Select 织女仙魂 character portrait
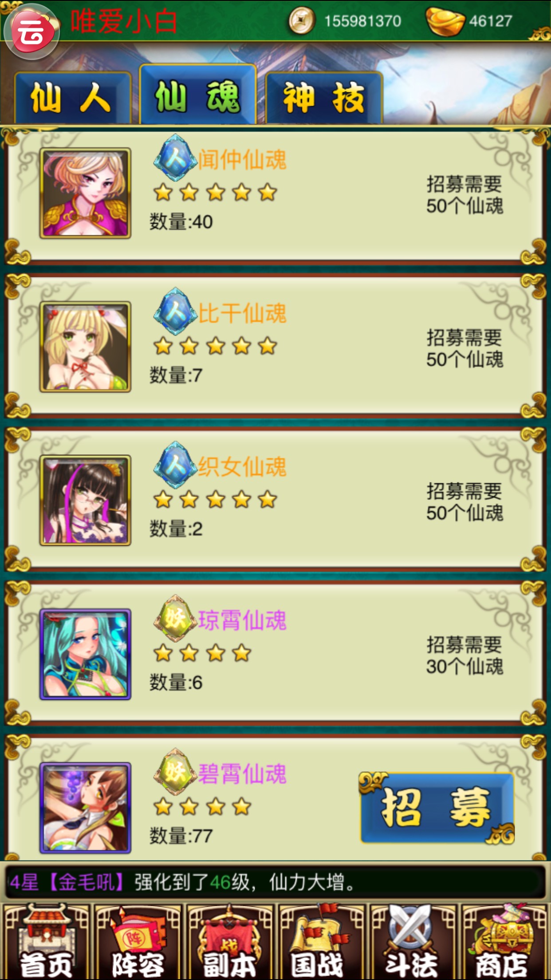Image resolution: width=551 pixels, height=980 pixels. click(85, 500)
